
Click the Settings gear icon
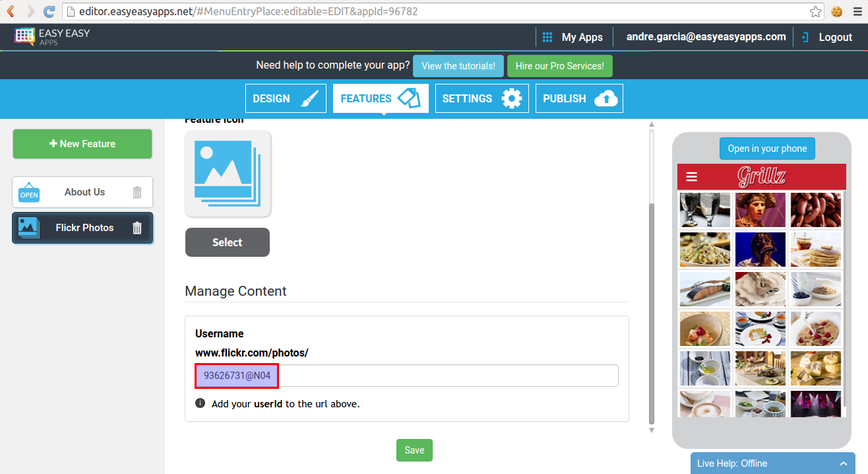coord(511,98)
